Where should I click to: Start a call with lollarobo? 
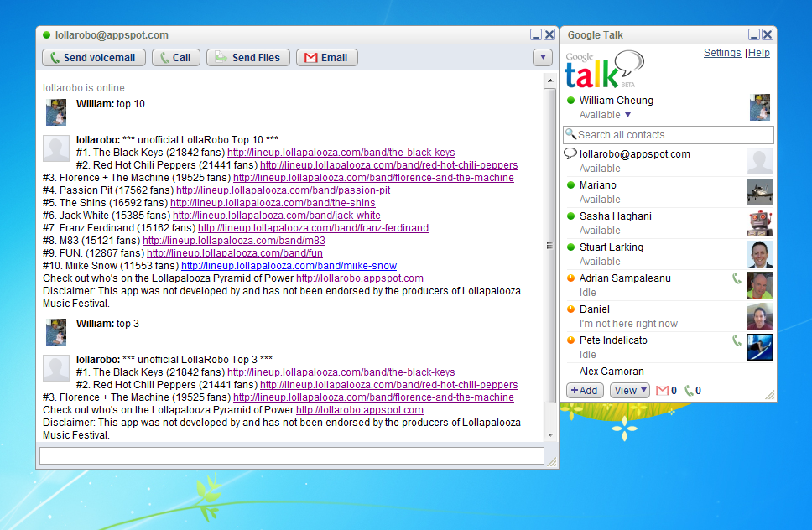[x=176, y=58]
